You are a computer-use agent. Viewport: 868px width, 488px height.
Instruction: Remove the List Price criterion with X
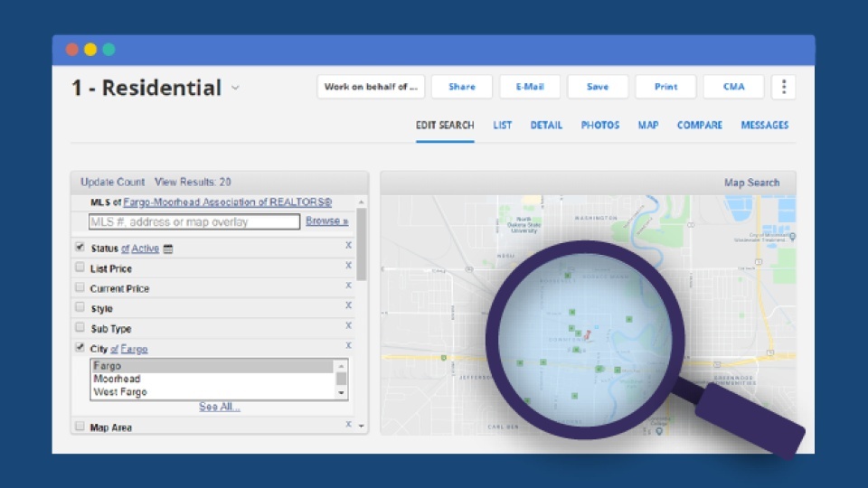coord(348,266)
